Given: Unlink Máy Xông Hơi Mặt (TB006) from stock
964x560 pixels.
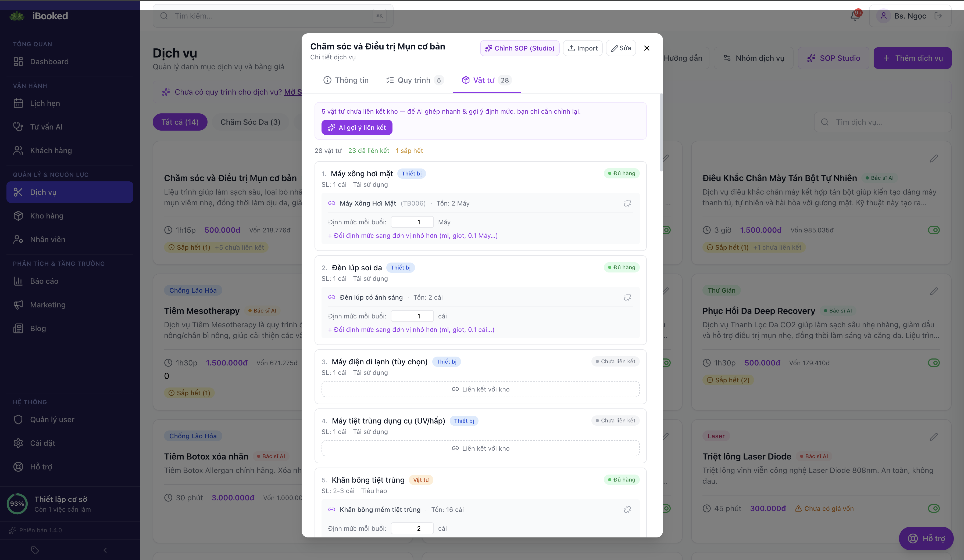Looking at the screenshot, I should [x=627, y=203].
